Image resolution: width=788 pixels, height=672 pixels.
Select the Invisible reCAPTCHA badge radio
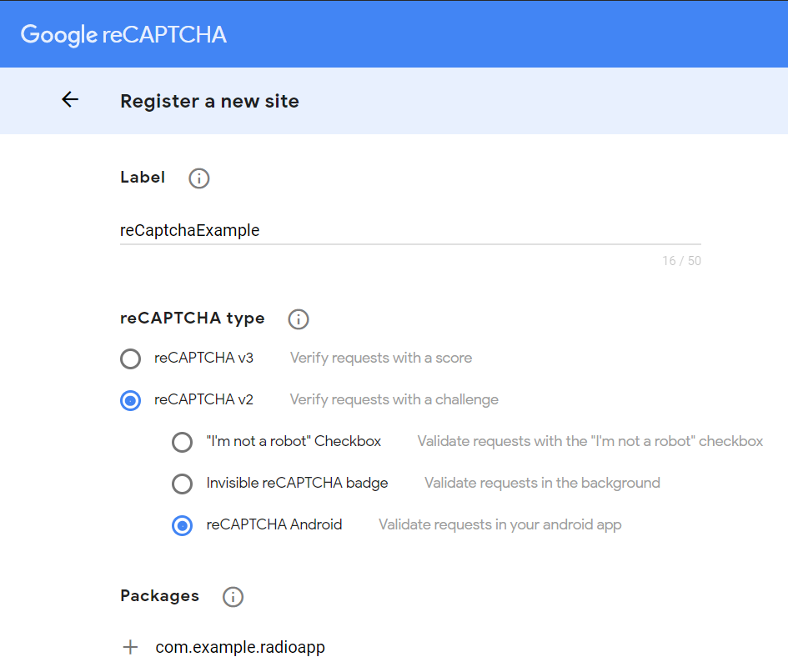point(183,484)
